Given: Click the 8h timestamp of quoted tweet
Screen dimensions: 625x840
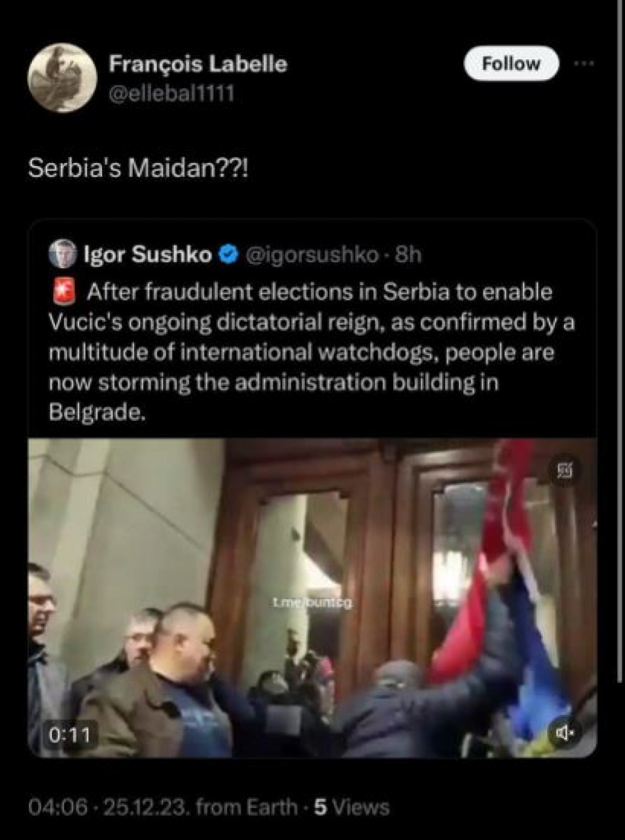Looking at the screenshot, I should (x=408, y=255).
